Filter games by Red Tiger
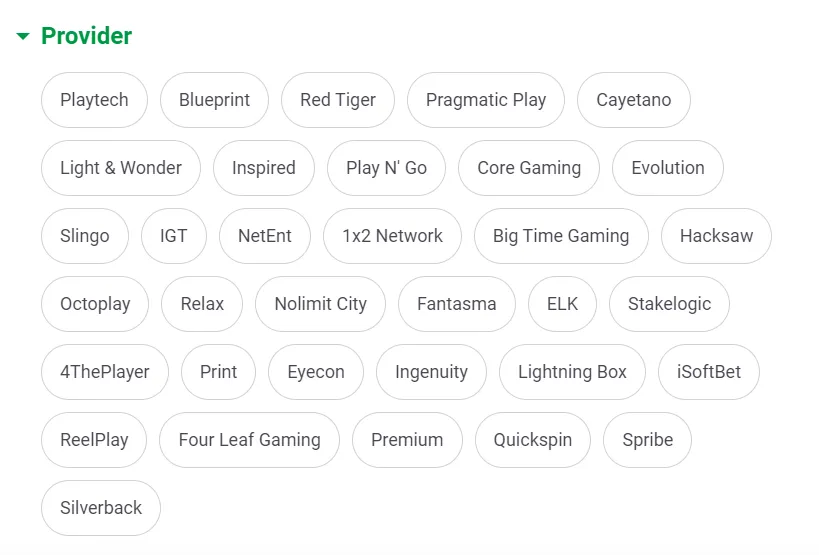The height and width of the screenshot is (555, 819). coord(338,100)
